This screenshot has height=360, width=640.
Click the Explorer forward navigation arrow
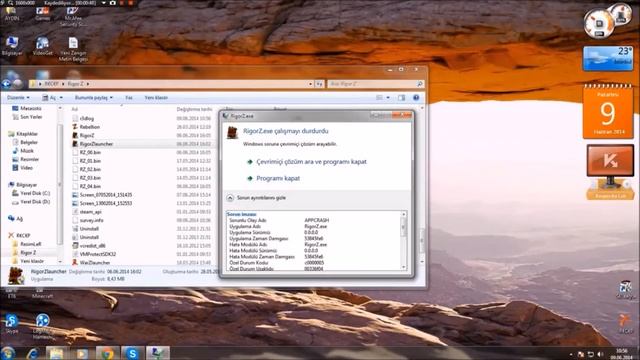(x=18, y=84)
